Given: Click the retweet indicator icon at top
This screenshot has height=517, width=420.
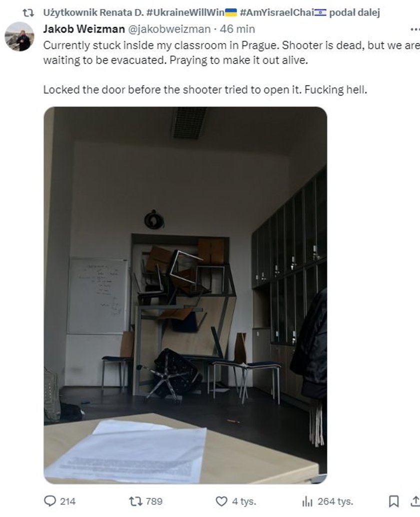Looking at the screenshot, I should [28, 13].
